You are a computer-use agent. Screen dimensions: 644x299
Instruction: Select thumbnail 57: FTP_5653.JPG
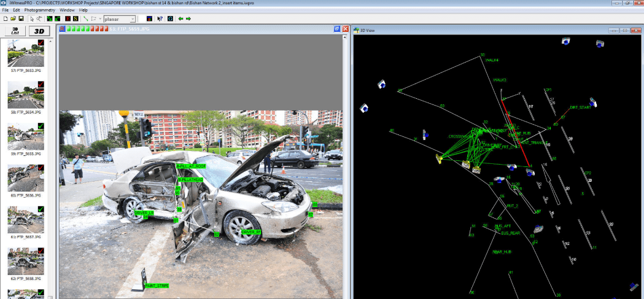point(26,53)
